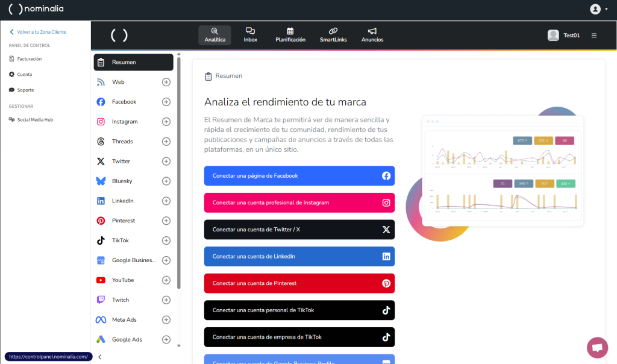Add a Facebook account via plus icon
Image resolution: width=617 pixels, height=364 pixels.
[166, 102]
